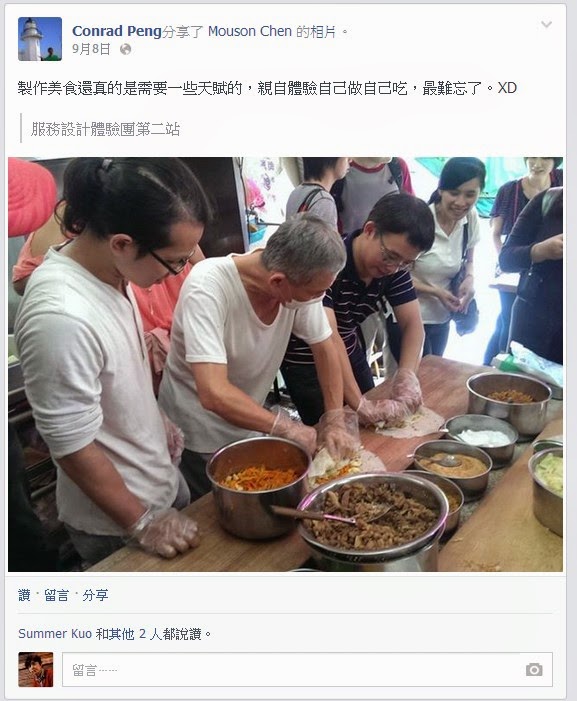Viewport: 577px width, 701px height.
Task: Open Conrad Peng's lighthouse profile picture
Action: click(x=40, y=39)
